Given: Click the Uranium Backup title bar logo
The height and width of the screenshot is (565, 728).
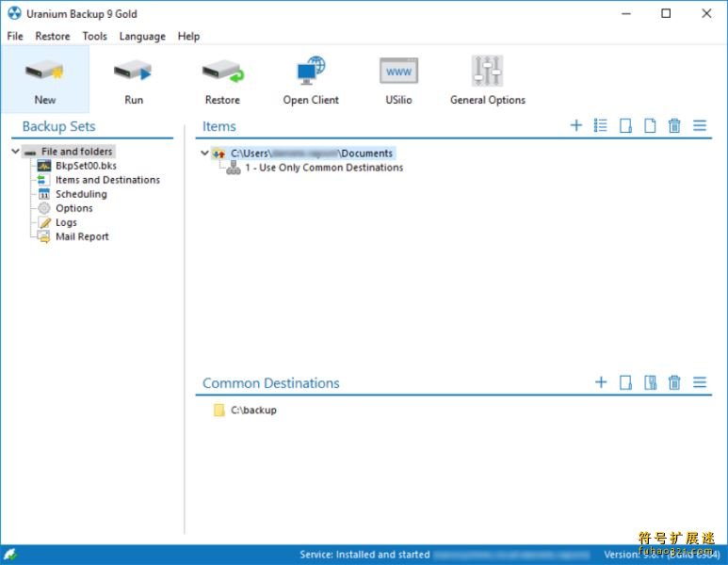Looking at the screenshot, I should tap(14, 13).
